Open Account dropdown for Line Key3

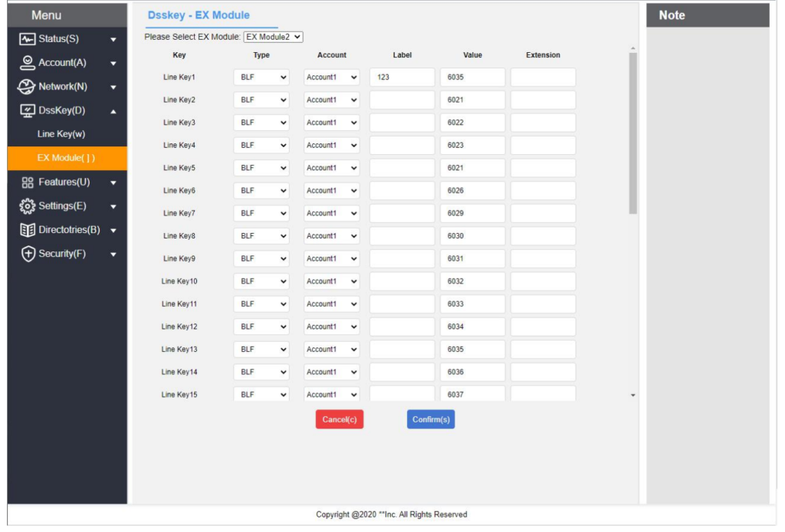click(331, 123)
